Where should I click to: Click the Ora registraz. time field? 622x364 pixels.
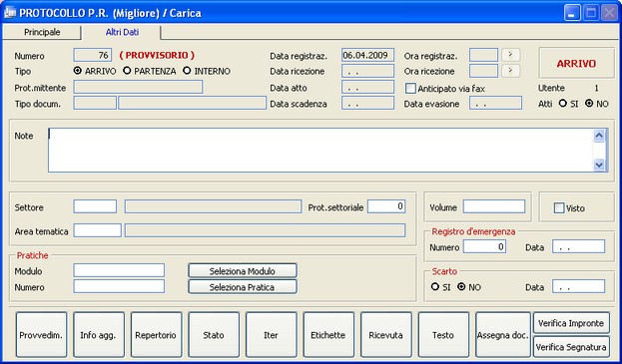[483, 55]
